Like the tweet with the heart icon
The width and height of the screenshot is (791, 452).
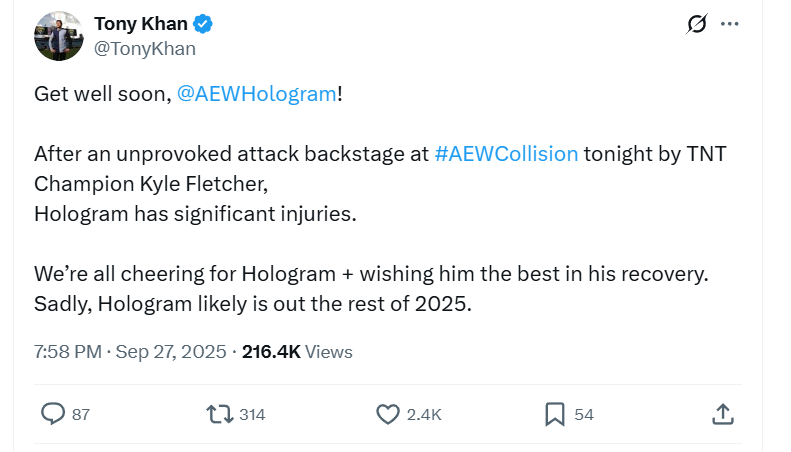click(387, 414)
